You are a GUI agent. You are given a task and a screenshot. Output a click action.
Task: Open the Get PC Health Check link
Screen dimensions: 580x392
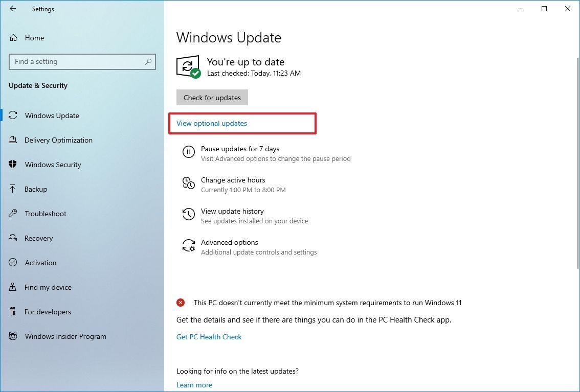(x=209, y=337)
